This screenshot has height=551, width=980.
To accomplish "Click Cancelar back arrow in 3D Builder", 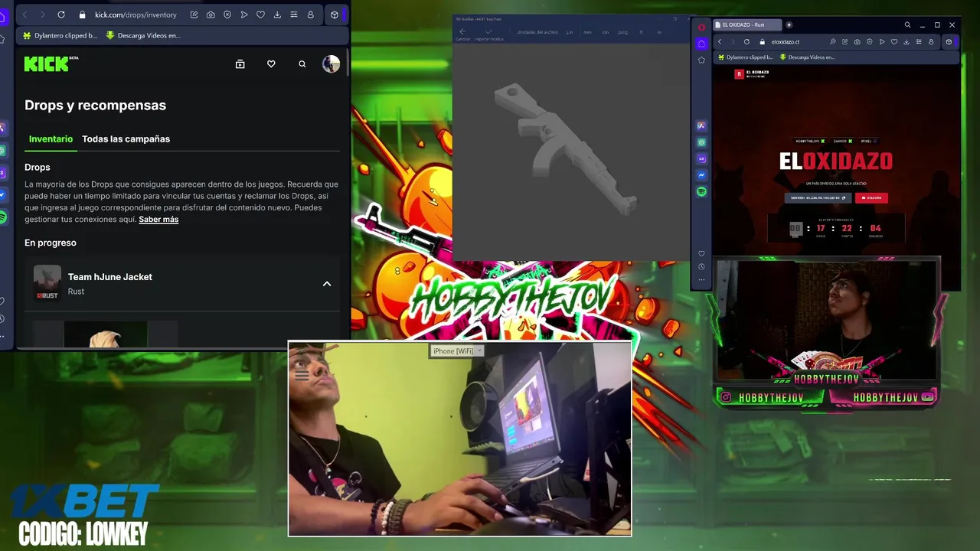I will 462,31.
